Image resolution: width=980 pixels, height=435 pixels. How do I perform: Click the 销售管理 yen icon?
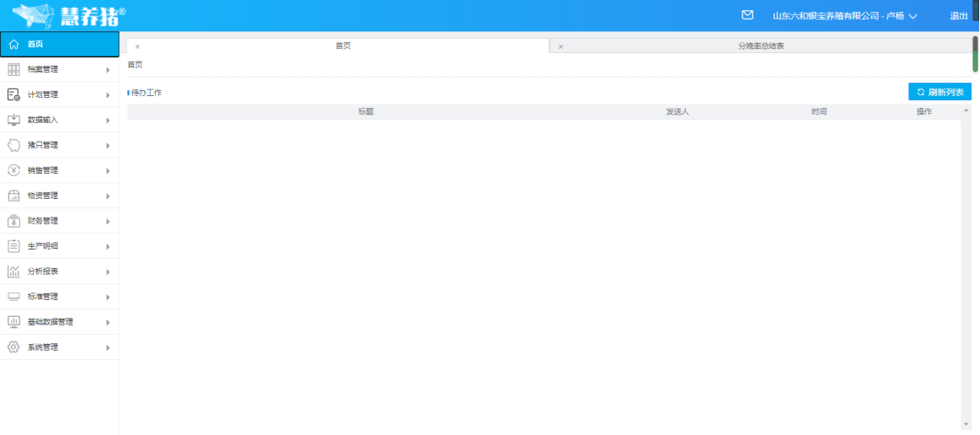[x=13, y=170]
